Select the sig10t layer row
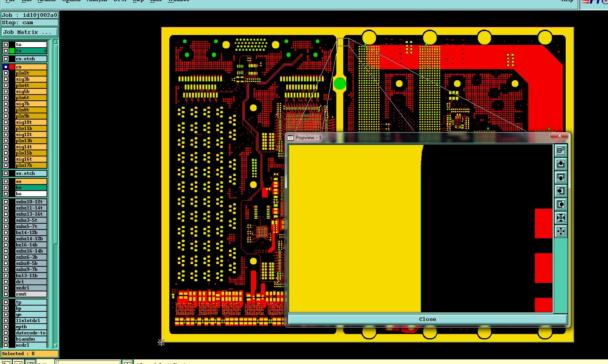 click(31, 122)
